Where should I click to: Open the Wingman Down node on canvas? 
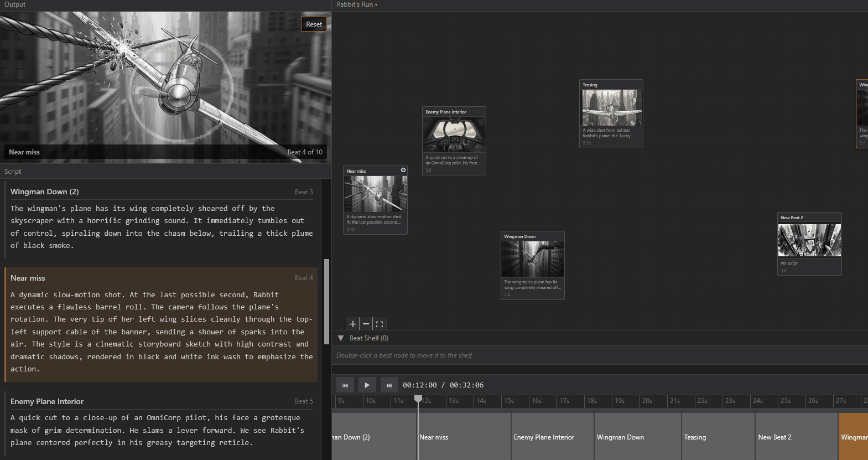[x=532, y=259]
